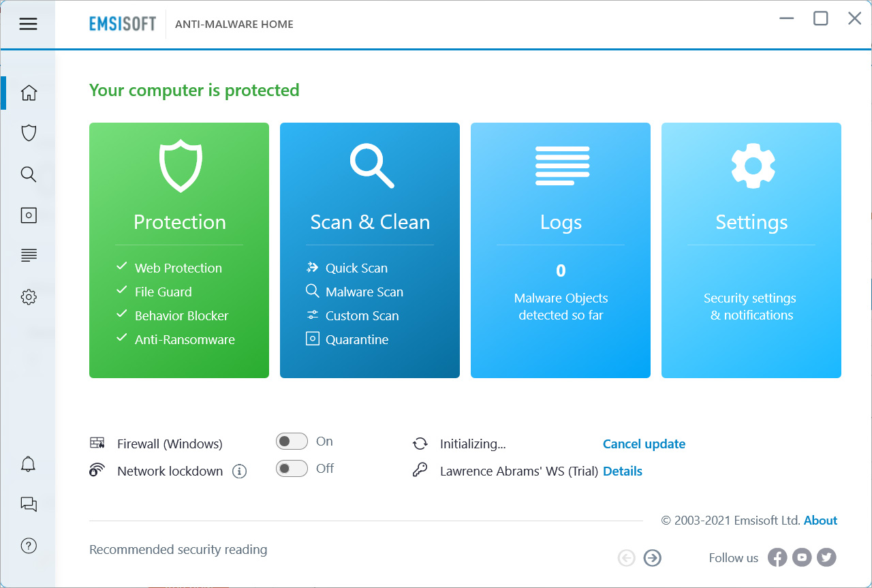Click the large shield icon in Protection tile
Viewport: 872px width, 588px height.
click(x=180, y=166)
